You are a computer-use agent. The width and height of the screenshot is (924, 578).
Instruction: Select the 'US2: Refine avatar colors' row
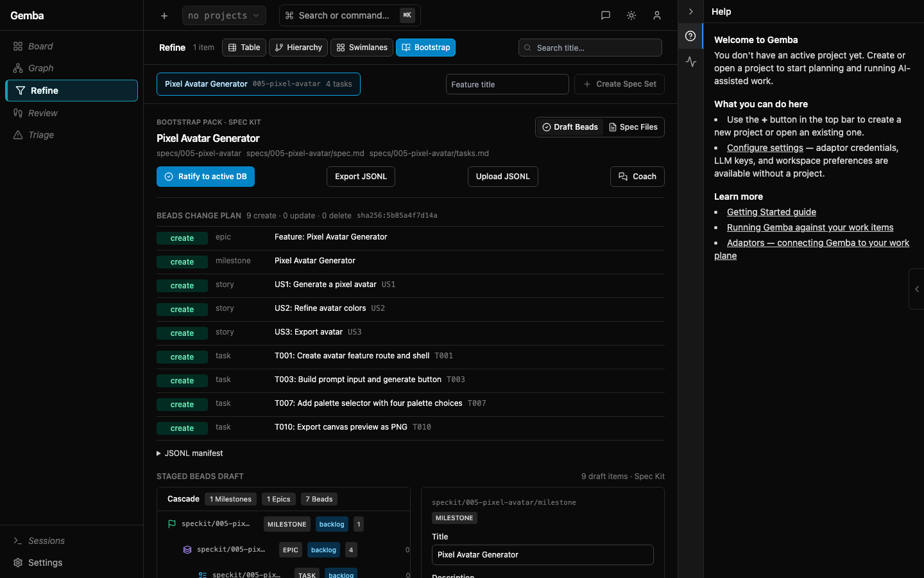(411, 309)
